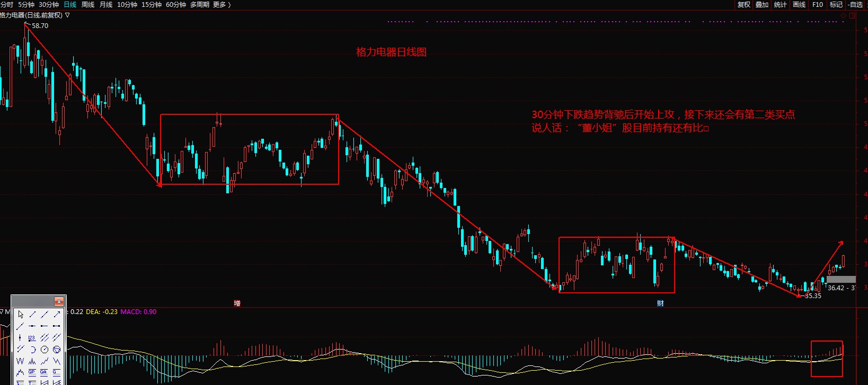Click the 复权 button

744,4
